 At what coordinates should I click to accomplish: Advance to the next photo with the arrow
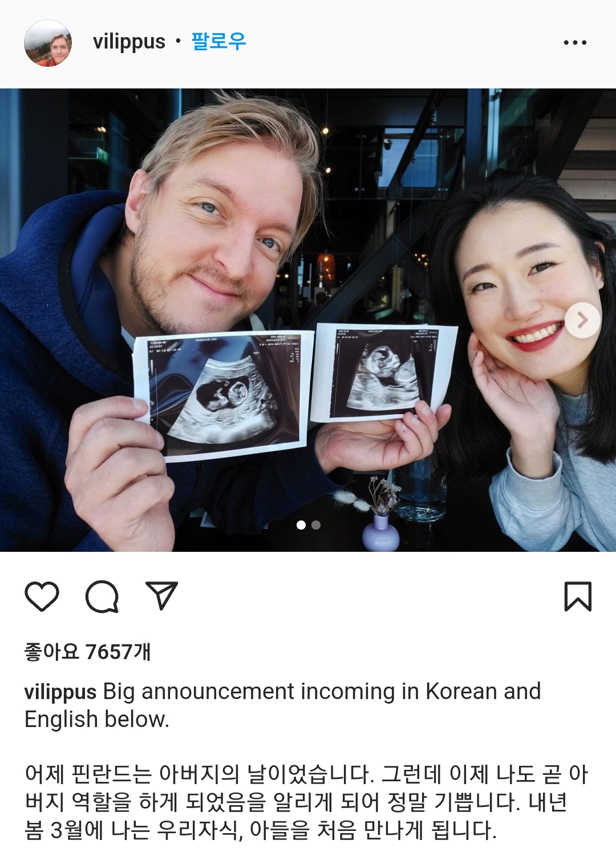point(582,321)
